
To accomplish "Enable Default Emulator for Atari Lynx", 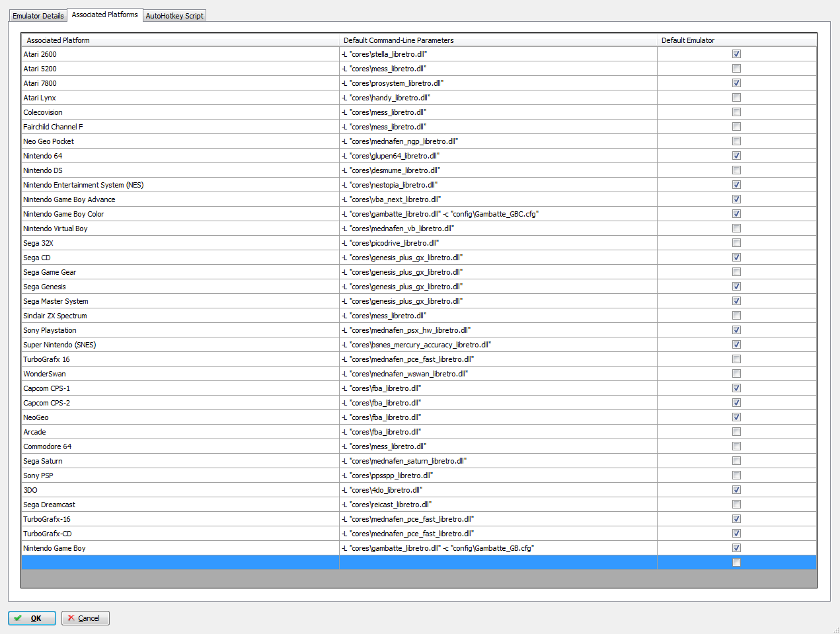I will pos(736,98).
